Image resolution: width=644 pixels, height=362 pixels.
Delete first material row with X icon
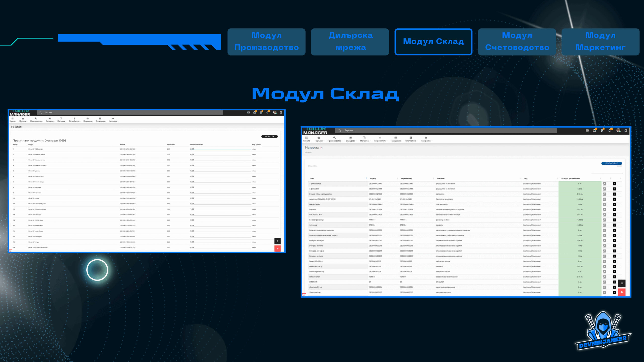614,184
